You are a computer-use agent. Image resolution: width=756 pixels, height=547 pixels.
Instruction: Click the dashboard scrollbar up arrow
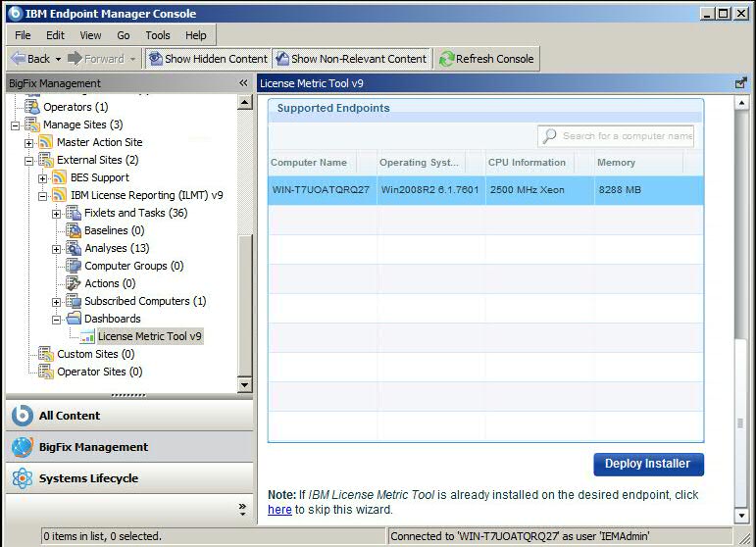(x=741, y=103)
